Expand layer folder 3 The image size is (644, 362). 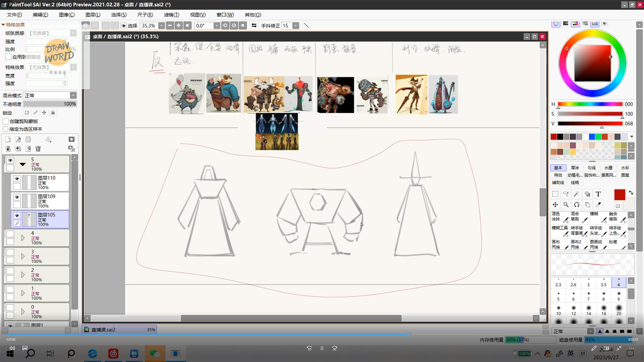pos(23,256)
